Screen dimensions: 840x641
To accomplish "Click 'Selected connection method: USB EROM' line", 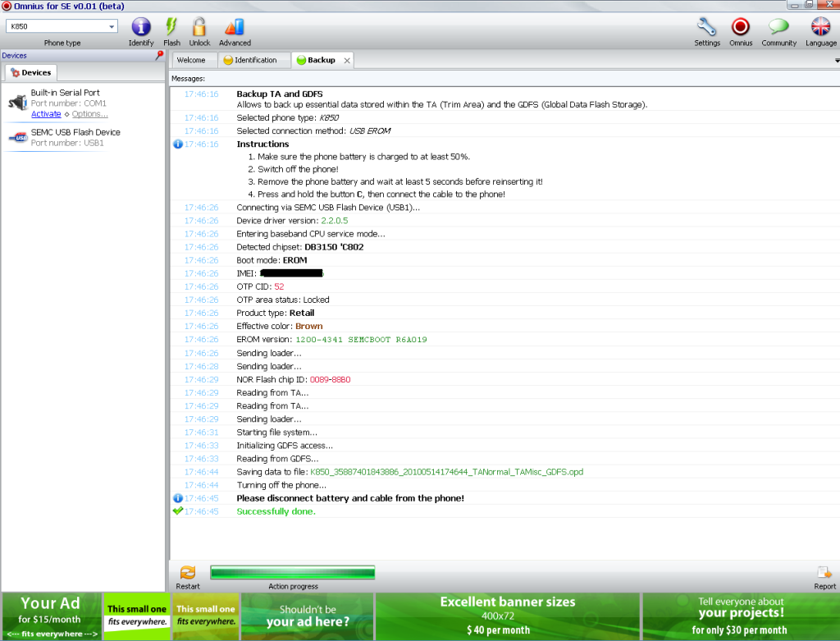I will point(313,130).
